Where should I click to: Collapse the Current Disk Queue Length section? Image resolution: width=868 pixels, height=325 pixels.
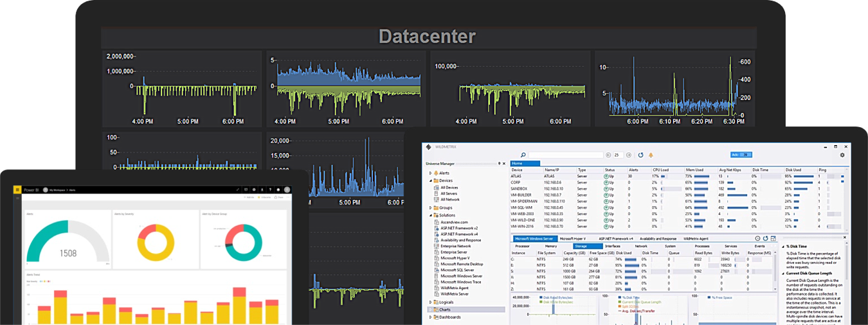(x=783, y=274)
